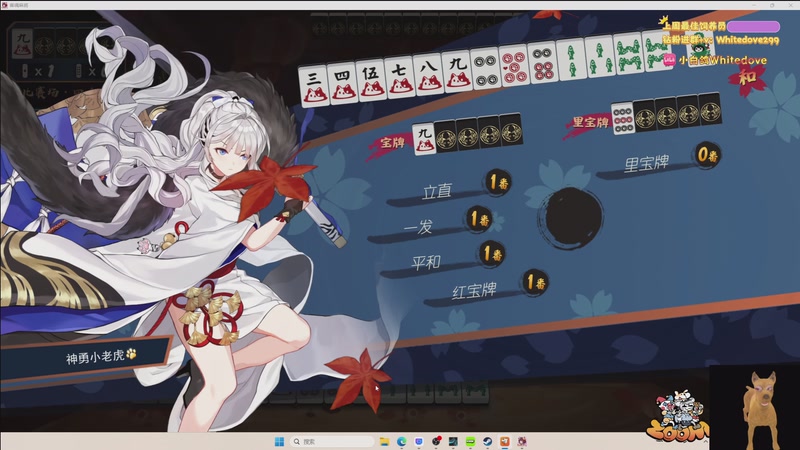Image resolution: width=800 pixels, height=450 pixels.
Task: Open the Mahjong Soul character taskbar icon
Action: coord(522,441)
